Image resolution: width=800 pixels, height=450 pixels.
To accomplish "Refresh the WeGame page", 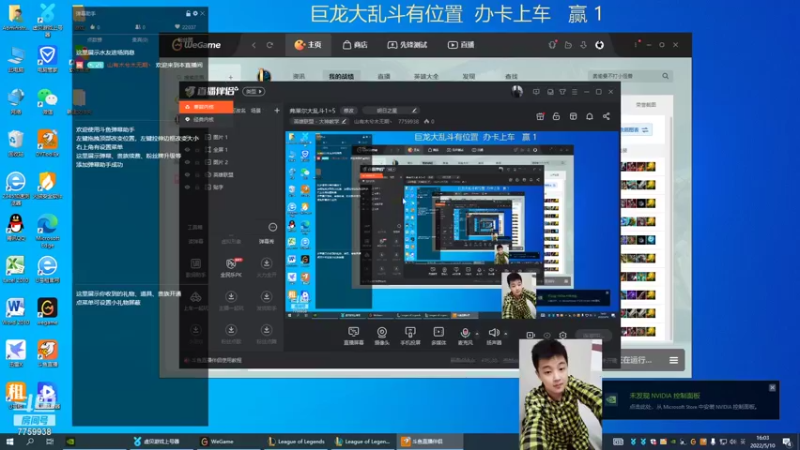I will [270, 45].
